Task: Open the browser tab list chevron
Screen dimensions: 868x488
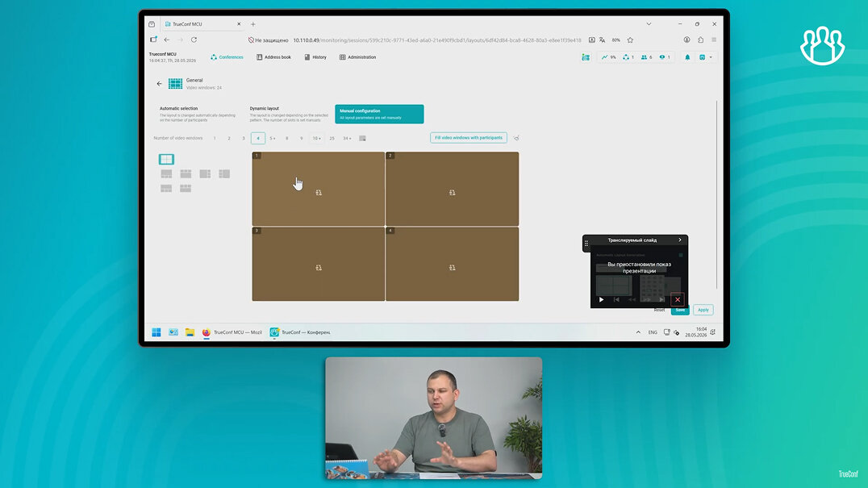Action: coord(649,23)
